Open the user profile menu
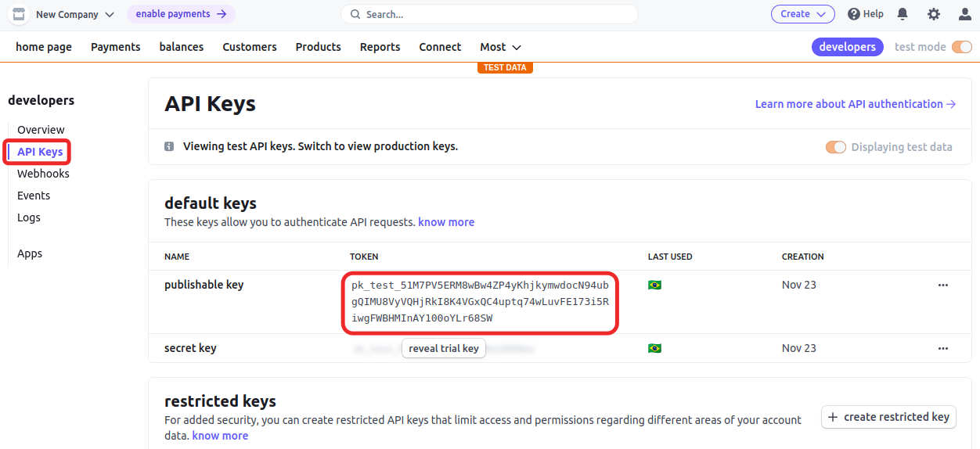This screenshot has width=980, height=449. tap(965, 14)
